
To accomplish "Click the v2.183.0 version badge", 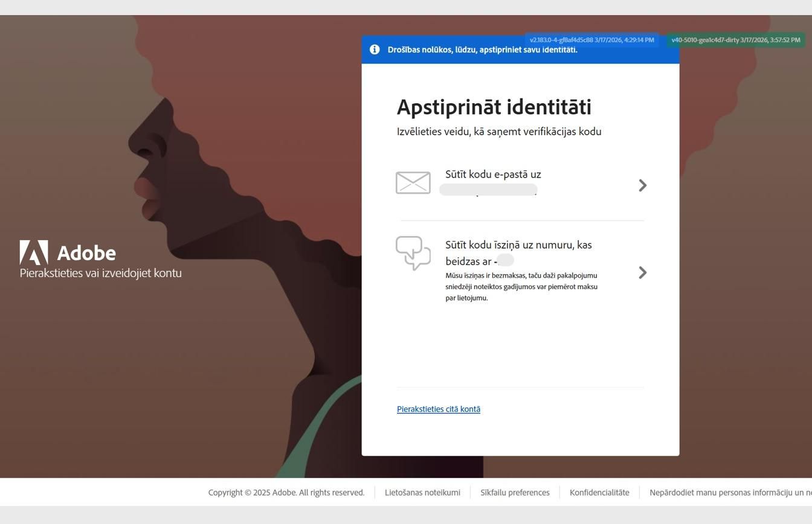I will click(x=591, y=40).
